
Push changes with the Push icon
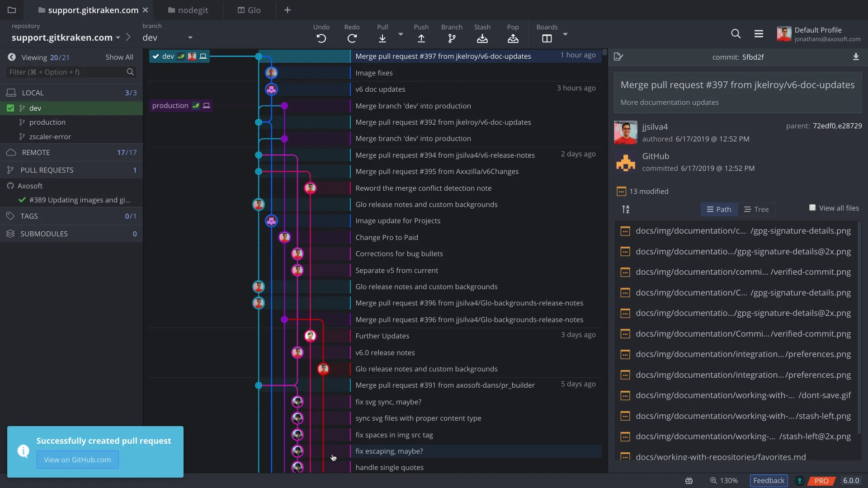[421, 38]
